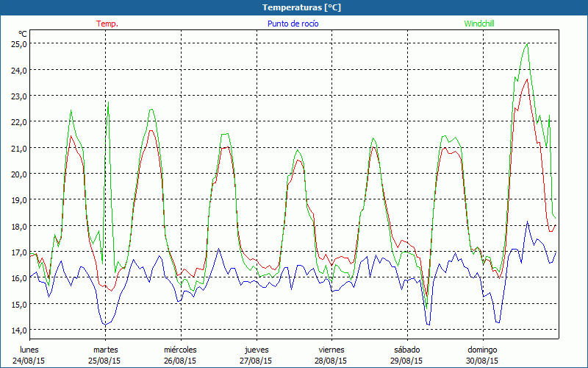588x368 pixels.
Task: Select the sábado day label
Action: point(406,350)
